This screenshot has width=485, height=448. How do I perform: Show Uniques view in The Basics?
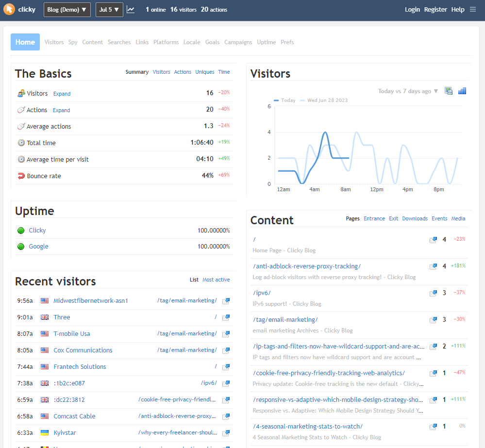click(204, 72)
